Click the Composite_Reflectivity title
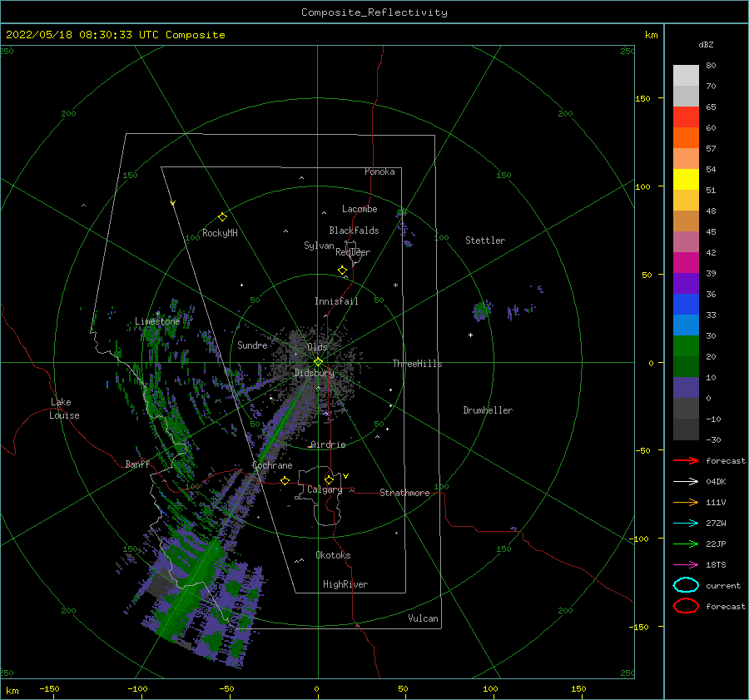 [374, 12]
